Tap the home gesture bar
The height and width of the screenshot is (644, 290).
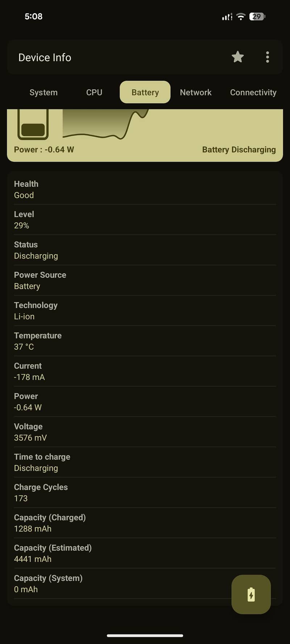145,635
